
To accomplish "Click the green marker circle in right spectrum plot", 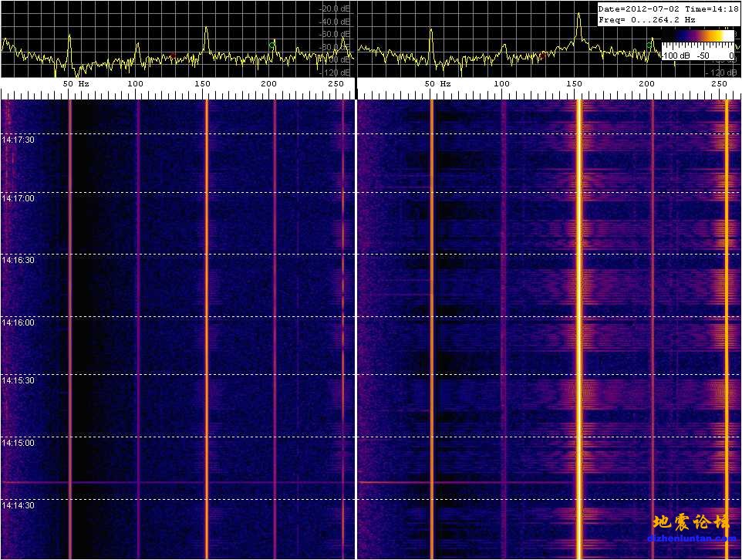I will pos(649,46).
